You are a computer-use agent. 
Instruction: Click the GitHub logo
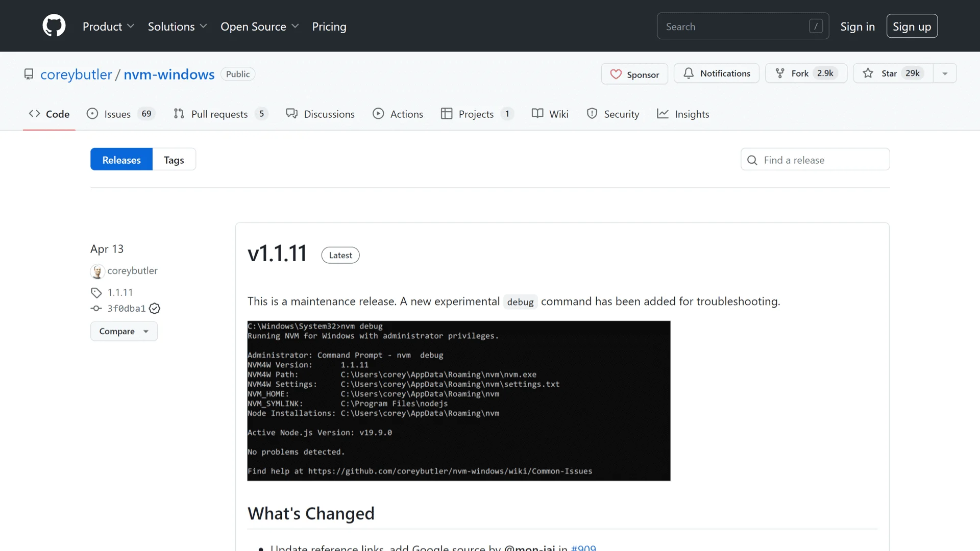click(54, 26)
